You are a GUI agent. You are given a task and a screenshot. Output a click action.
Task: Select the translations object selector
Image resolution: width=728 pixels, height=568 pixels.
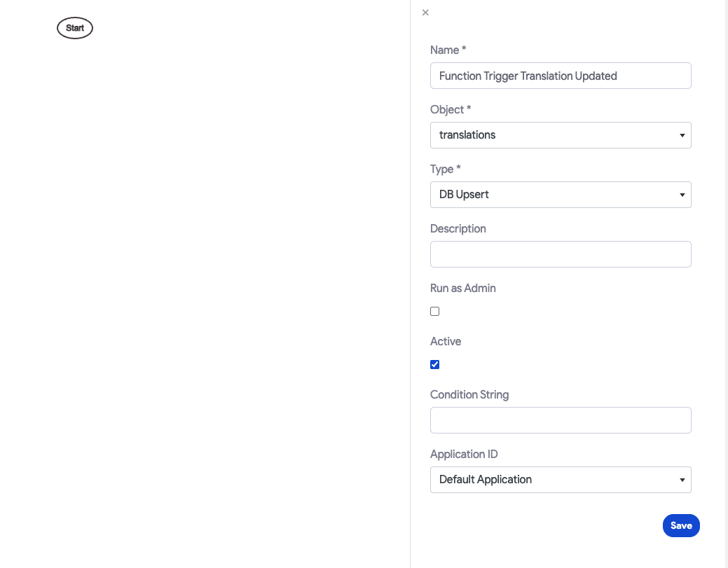point(561,135)
